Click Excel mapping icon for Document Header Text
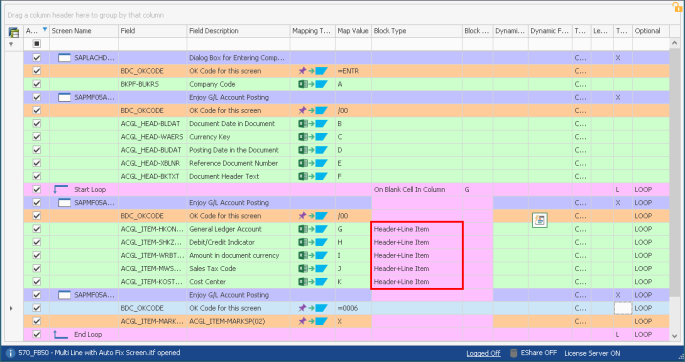The image size is (685, 362). tap(312, 176)
